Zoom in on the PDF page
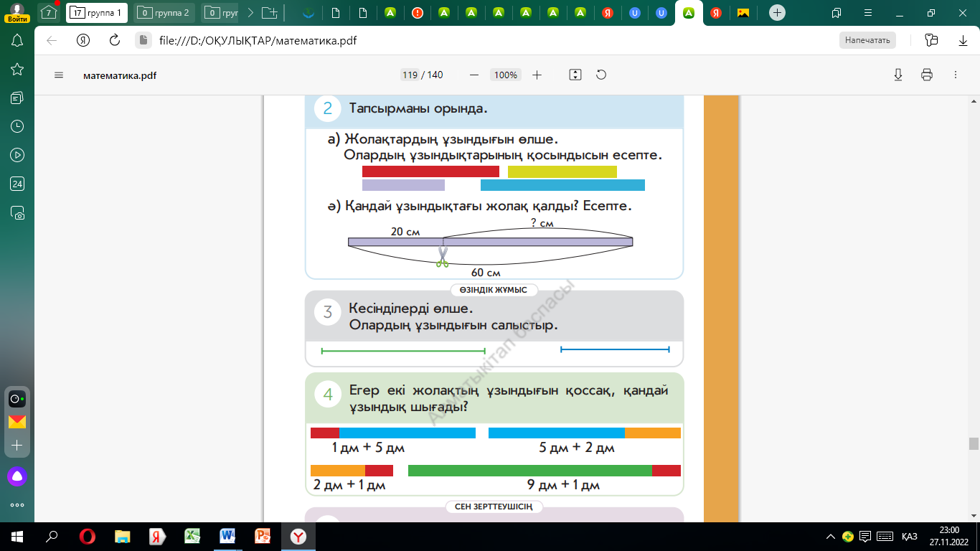 537,75
